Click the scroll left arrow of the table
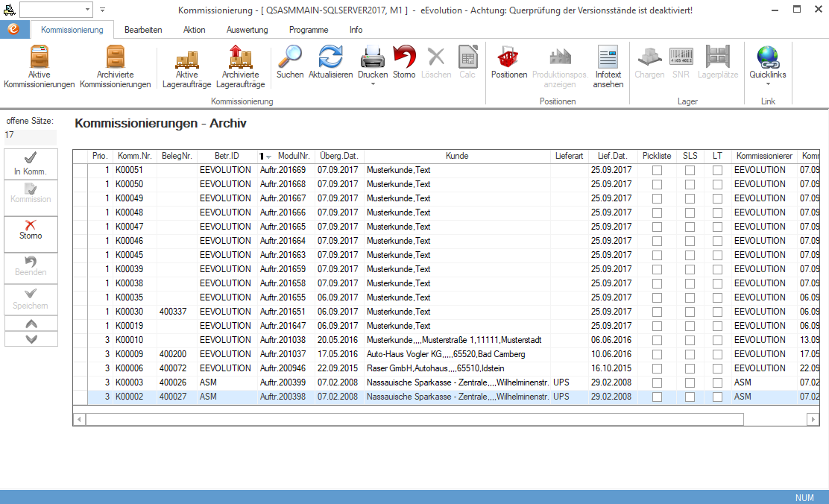 pyautogui.click(x=79, y=420)
